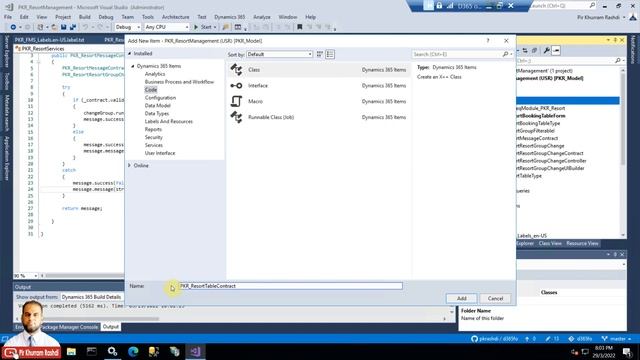Click master branch indicator in status bar
The height and width of the screenshot is (360, 640).
tap(616, 339)
